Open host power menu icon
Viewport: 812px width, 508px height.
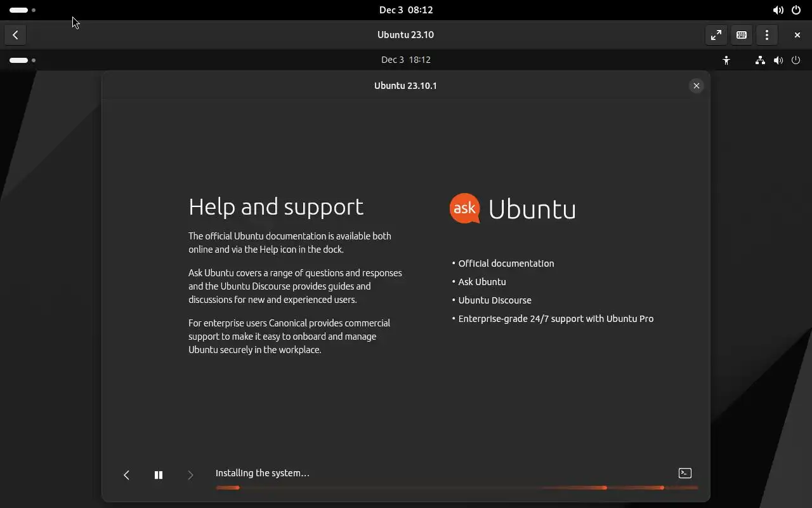[796, 10]
